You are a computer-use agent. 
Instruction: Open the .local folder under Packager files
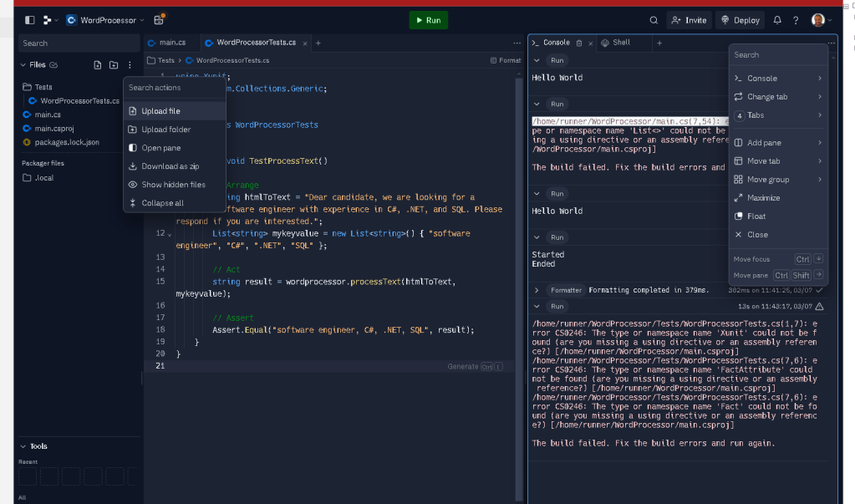[38, 178]
